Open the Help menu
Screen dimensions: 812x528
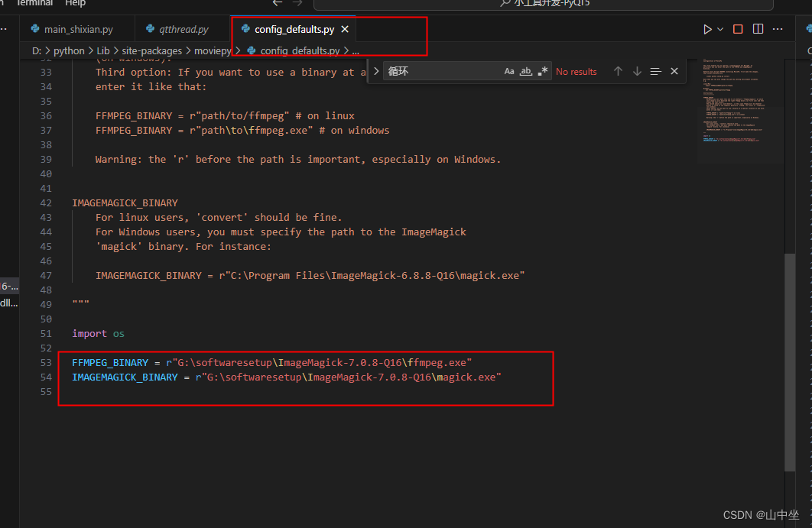pyautogui.click(x=75, y=3)
